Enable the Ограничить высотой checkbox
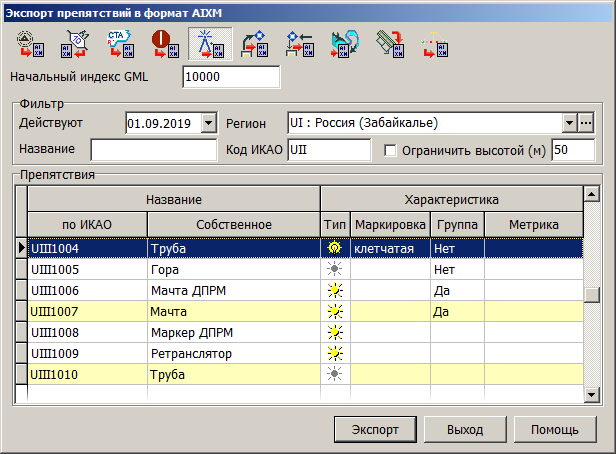616x454 pixels. coord(391,151)
